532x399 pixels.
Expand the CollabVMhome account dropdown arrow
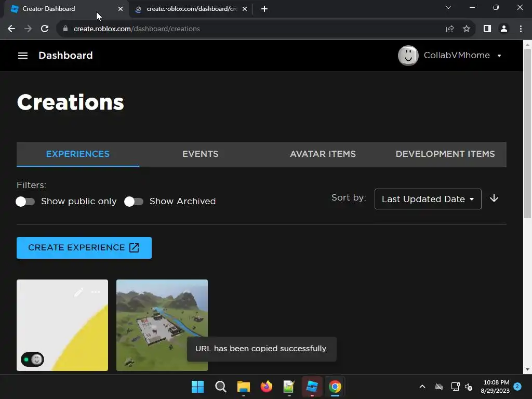point(499,56)
